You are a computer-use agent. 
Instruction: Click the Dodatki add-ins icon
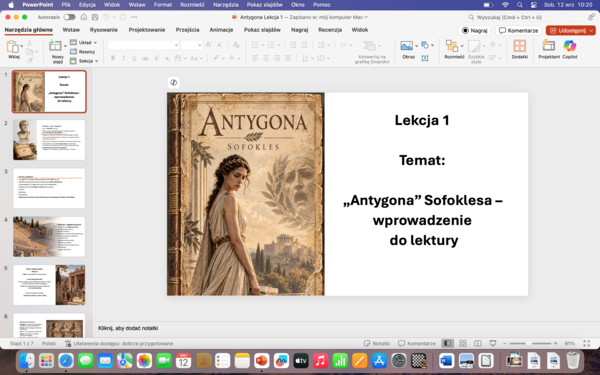[x=519, y=46]
